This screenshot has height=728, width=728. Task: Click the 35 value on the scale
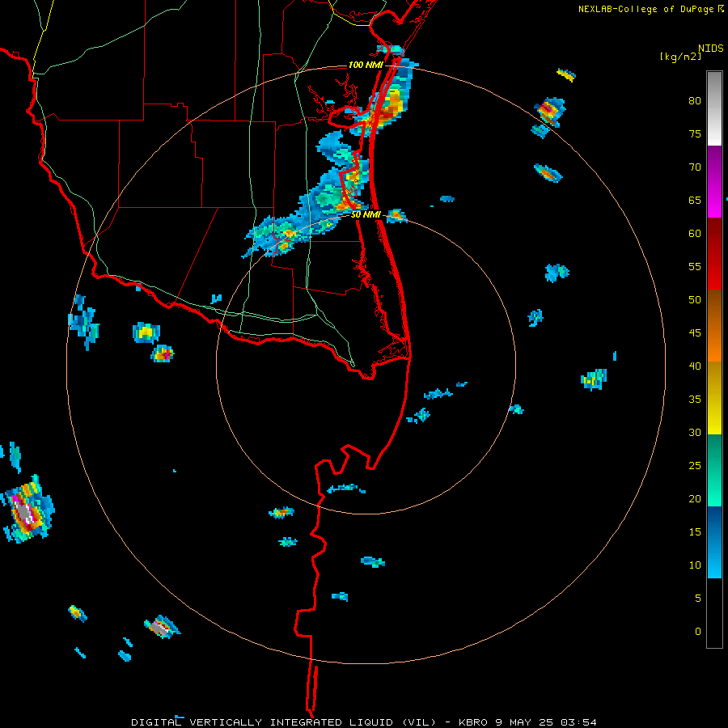pyautogui.click(x=695, y=400)
